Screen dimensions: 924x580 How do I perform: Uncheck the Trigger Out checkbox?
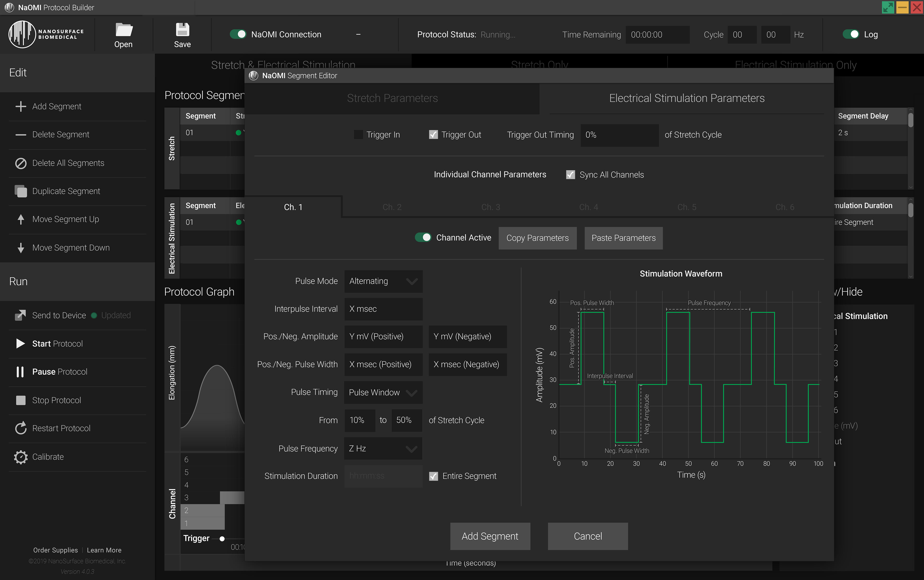coord(433,135)
